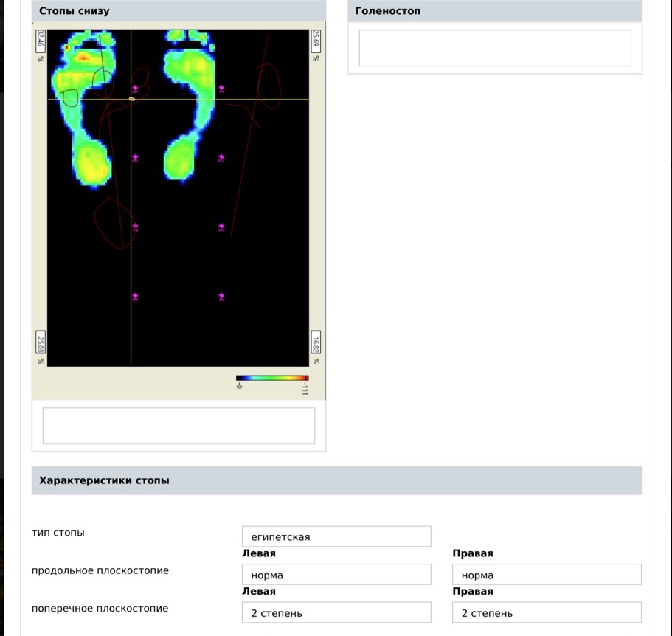Click the Правая label above right 2 степень field
The height and width of the screenshot is (636, 672).
pyautogui.click(x=473, y=592)
